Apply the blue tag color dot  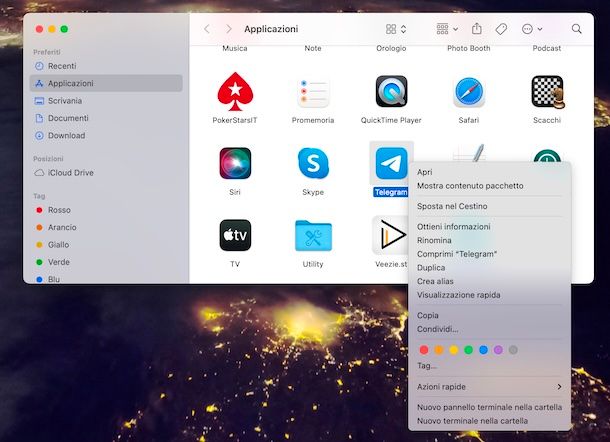(483, 350)
